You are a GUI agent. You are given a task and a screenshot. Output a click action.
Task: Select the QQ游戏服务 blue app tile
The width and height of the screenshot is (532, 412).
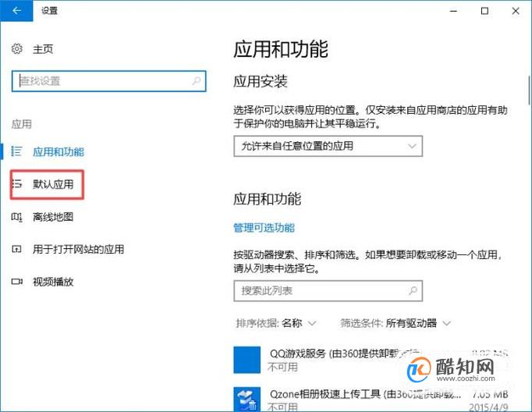[x=247, y=360]
